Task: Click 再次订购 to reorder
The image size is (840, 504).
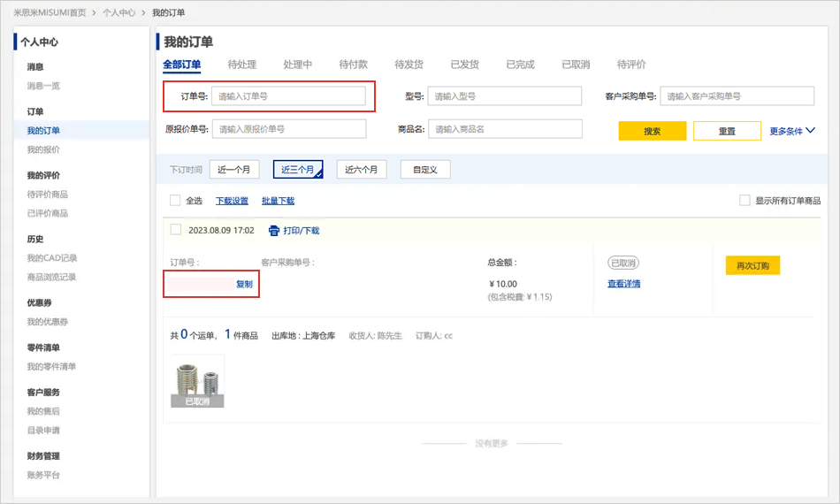Action: (752, 266)
